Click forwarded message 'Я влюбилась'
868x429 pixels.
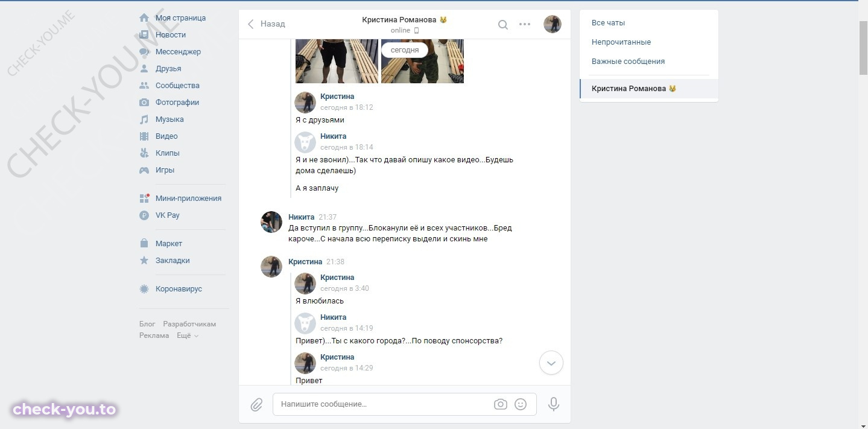[x=320, y=301]
